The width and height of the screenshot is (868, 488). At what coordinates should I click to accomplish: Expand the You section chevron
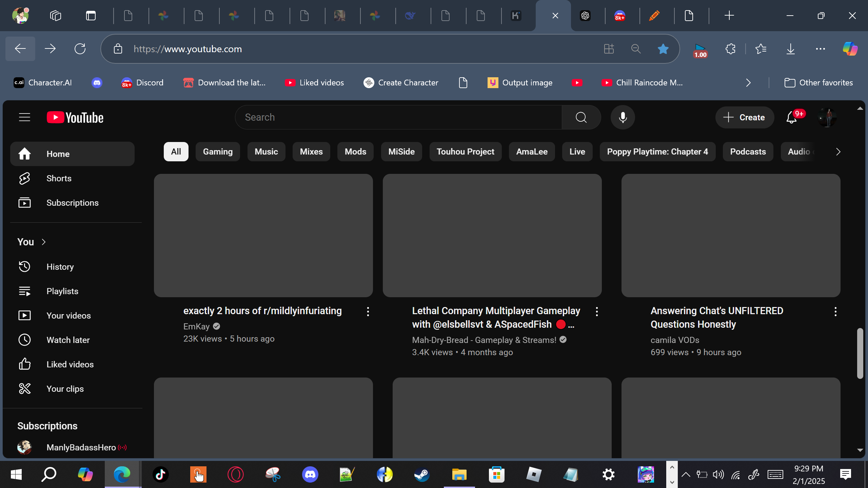click(44, 242)
